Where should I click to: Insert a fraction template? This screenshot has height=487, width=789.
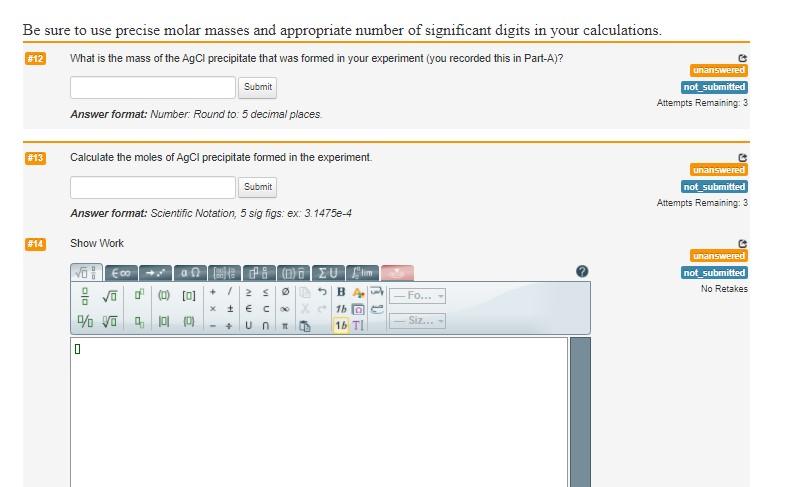(85, 296)
